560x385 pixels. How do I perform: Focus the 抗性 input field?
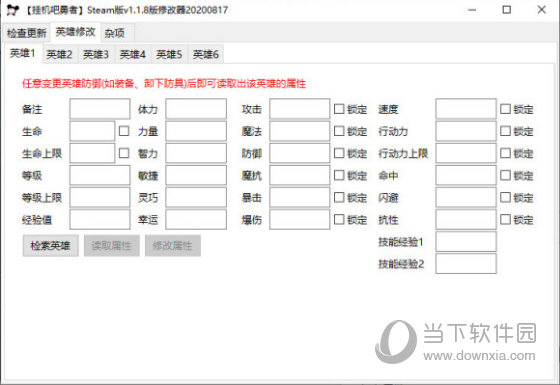point(466,220)
